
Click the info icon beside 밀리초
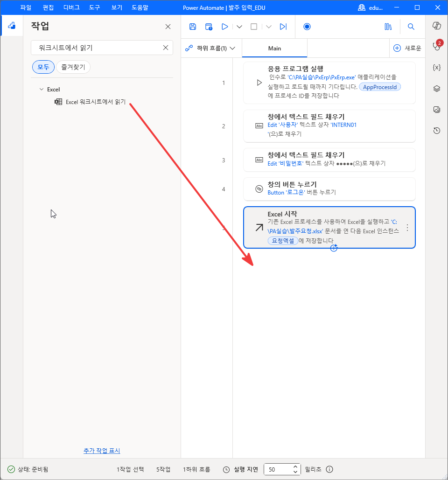(x=329, y=469)
